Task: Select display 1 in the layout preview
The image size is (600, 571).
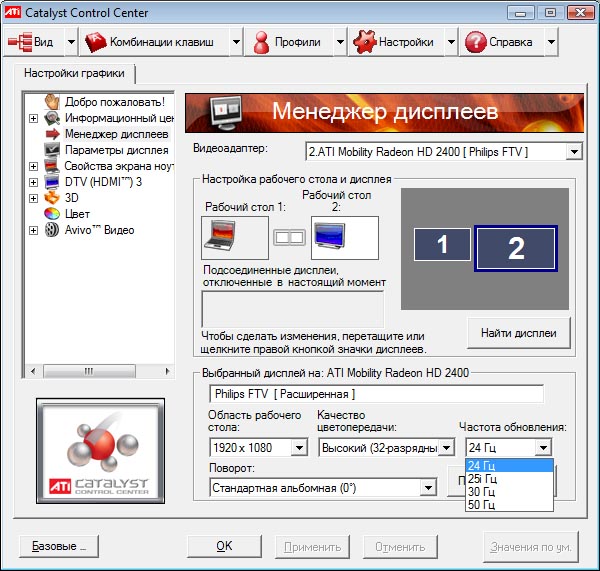Action: point(442,244)
